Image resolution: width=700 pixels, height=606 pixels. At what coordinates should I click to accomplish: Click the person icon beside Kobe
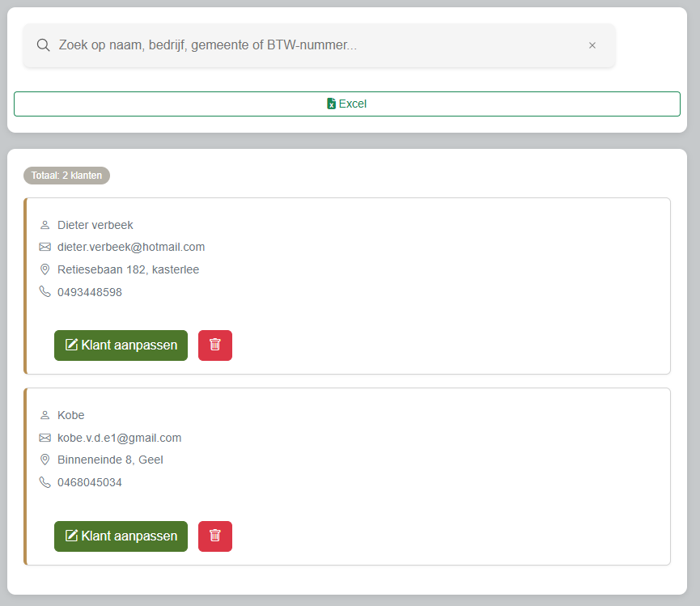[45, 416]
